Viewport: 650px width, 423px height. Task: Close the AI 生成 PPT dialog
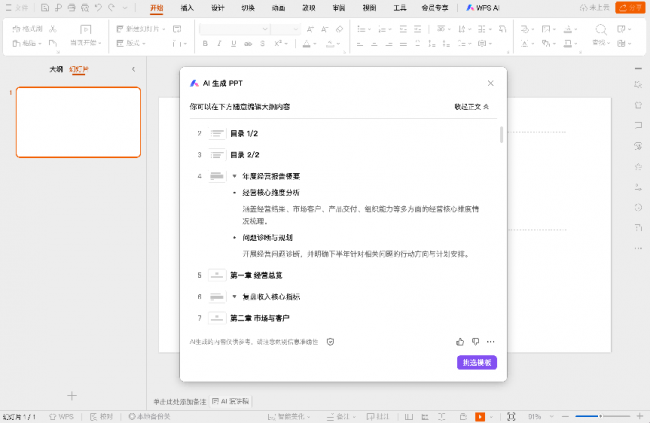[x=490, y=83]
